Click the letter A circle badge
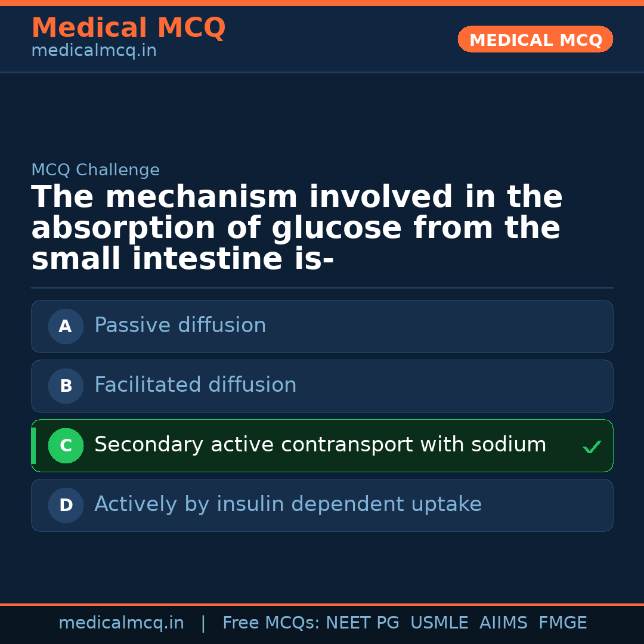 (x=66, y=326)
